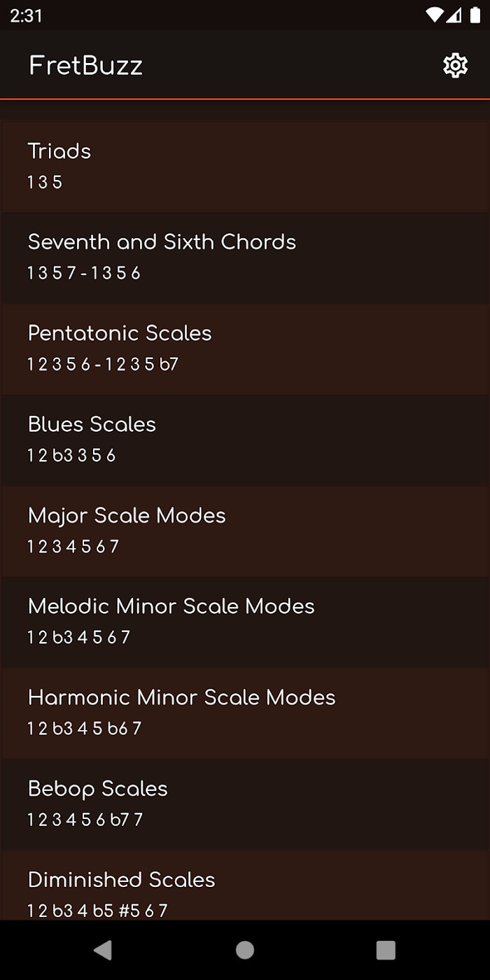This screenshot has height=980, width=490.
Task: Open settings via the gear icon
Action: coord(455,65)
